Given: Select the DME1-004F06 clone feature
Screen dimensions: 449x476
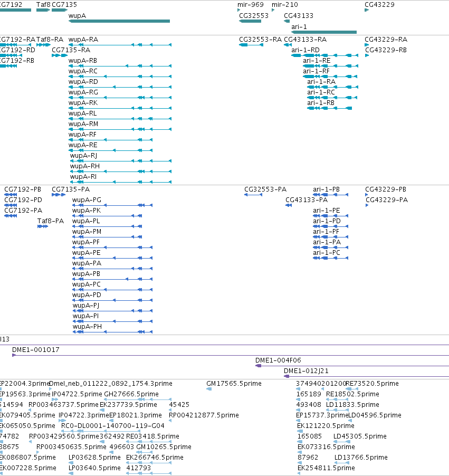Looking at the screenshot, I should pyautogui.click(x=352, y=366).
